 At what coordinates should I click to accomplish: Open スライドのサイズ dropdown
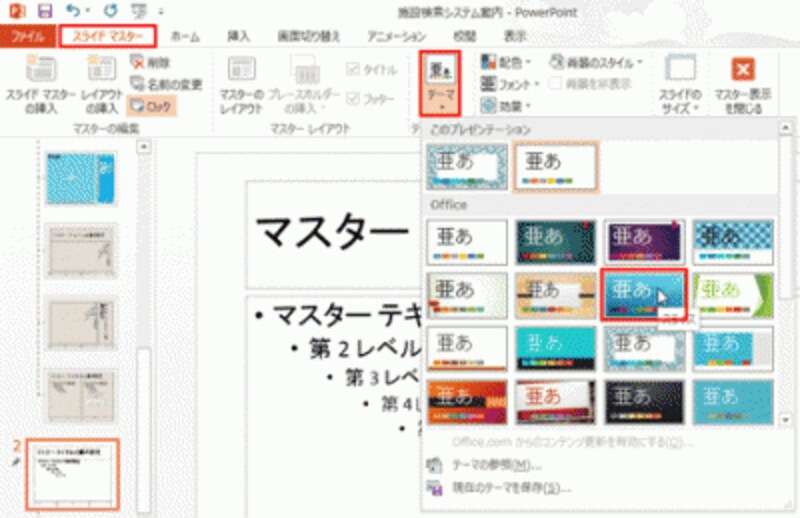coord(681,85)
